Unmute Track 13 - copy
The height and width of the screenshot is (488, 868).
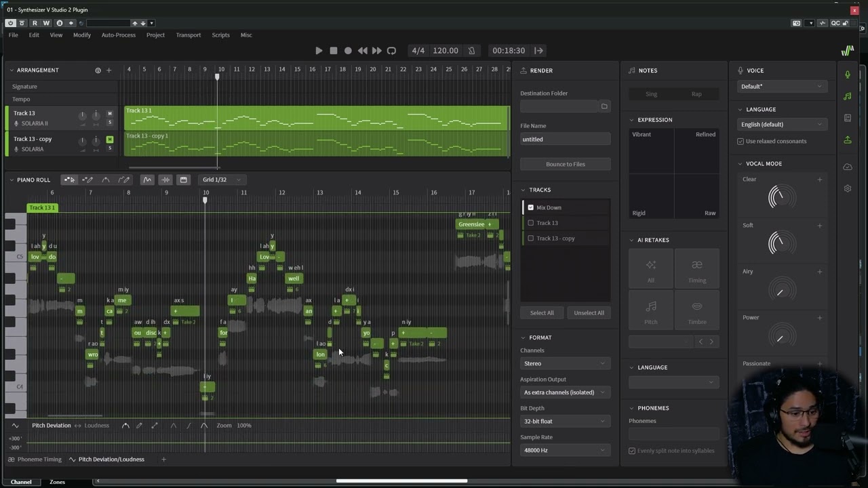tap(110, 140)
